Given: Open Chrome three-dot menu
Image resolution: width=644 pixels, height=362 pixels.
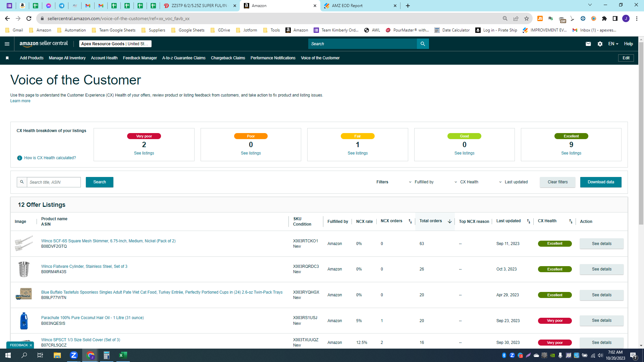Looking at the screenshot, I should coord(637,18).
